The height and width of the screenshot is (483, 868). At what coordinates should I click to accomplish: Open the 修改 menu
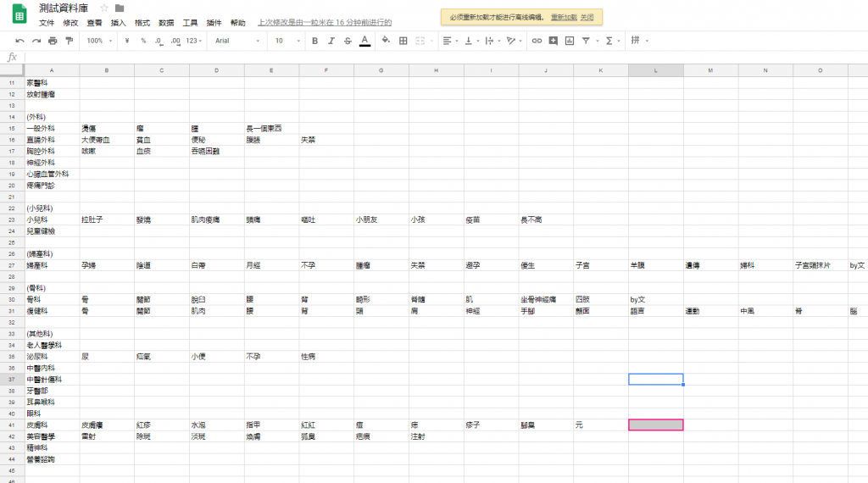[70, 23]
